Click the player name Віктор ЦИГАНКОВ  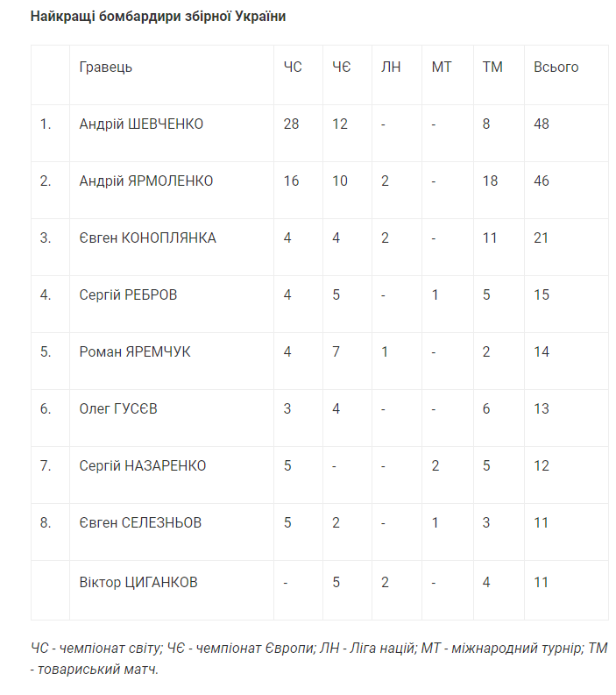[138, 582]
